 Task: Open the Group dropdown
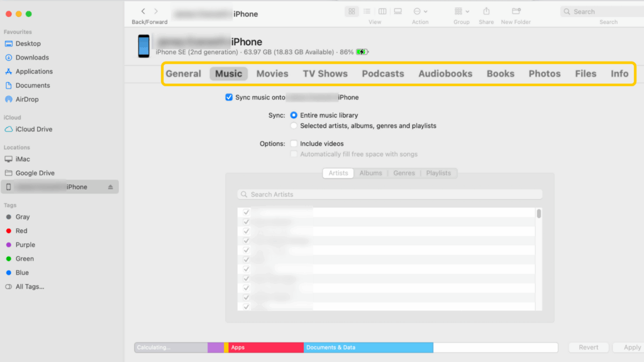tap(461, 11)
